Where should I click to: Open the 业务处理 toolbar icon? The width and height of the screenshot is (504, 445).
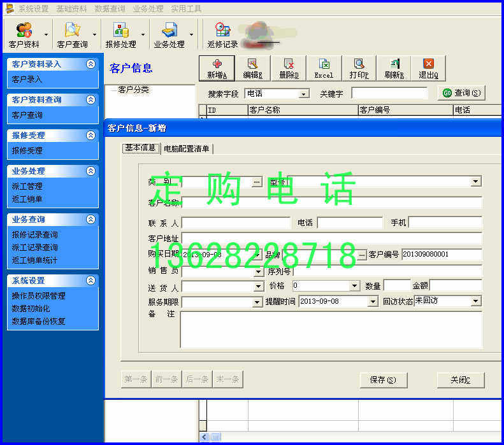pos(169,34)
